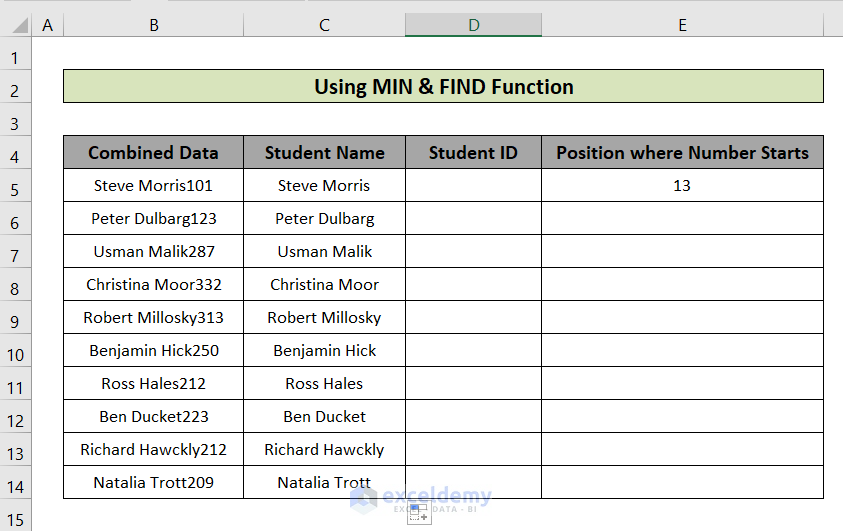Image resolution: width=843 pixels, height=531 pixels.
Task: Select column D header
Action: [x=473, y=25]
